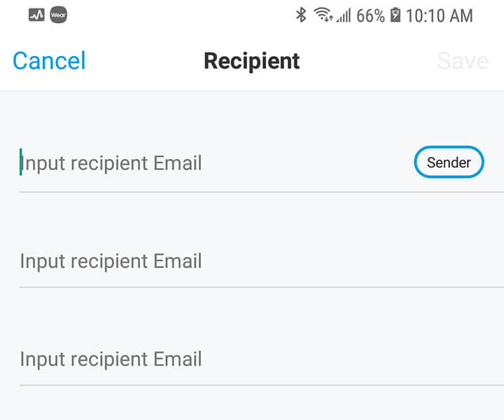The width and height of the screenshot is (504, 420).
Task: Click the text cursor in first Email field
Action: 21,162
